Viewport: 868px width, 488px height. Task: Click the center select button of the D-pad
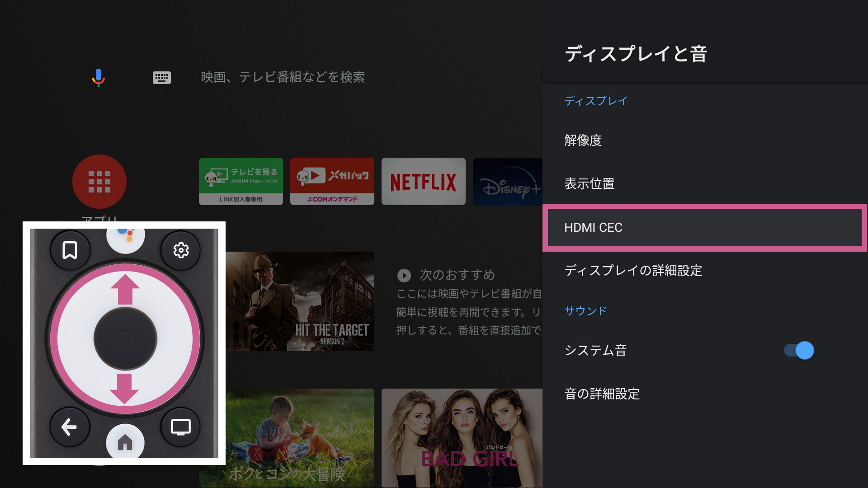125,339
